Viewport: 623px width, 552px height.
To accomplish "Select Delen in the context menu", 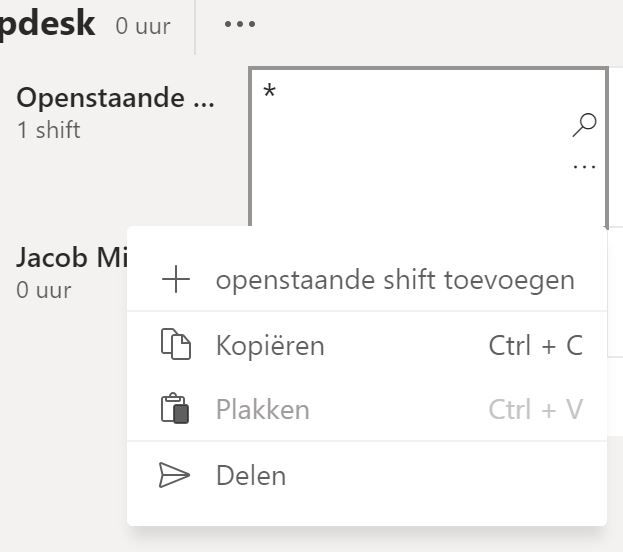I will [367, 475].
